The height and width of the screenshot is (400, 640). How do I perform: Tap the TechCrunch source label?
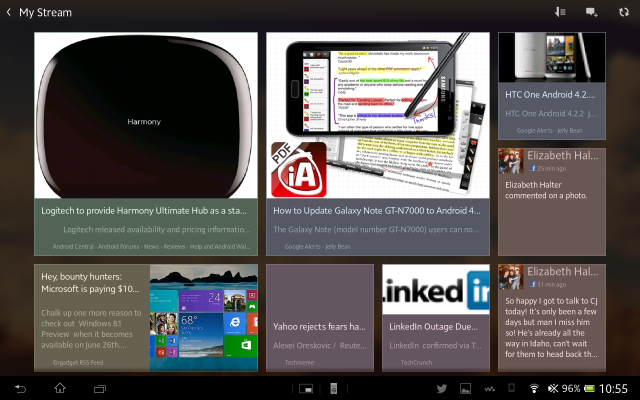pyautogui.click(x=416, y=362)
